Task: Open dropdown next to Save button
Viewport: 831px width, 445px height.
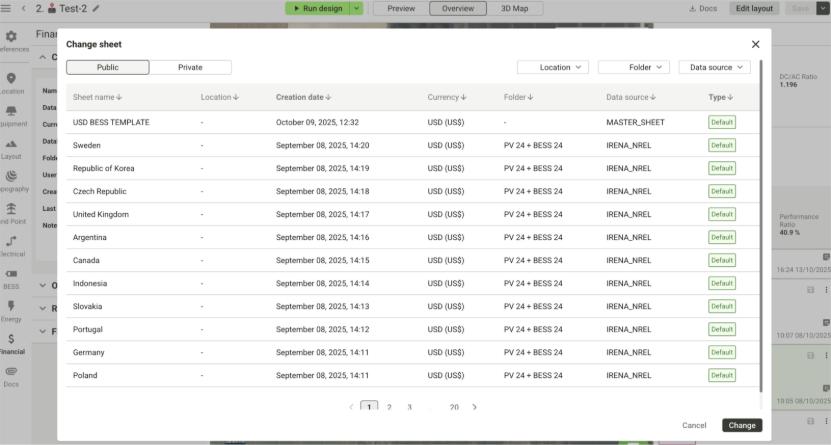Action: (x=824, y=8)
